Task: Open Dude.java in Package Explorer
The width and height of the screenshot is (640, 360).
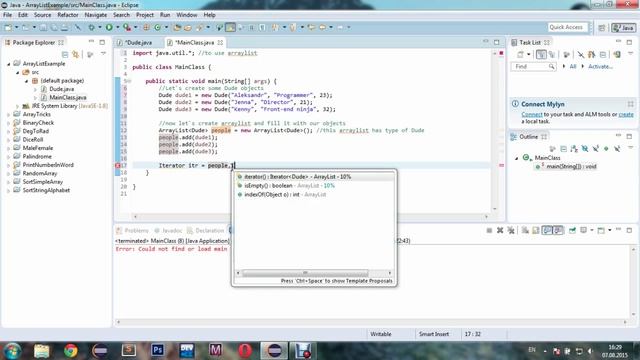Action: click(61, 89)
